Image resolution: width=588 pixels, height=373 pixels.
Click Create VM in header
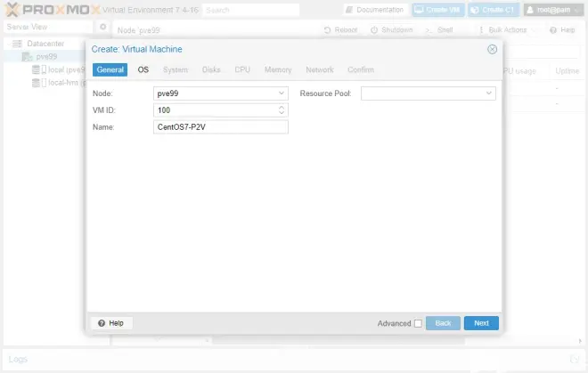(x=438, y=10)
